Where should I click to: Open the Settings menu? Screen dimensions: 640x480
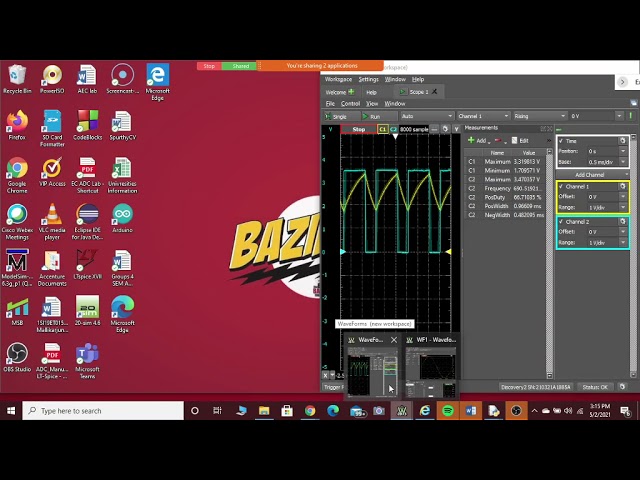coord(368,79)
